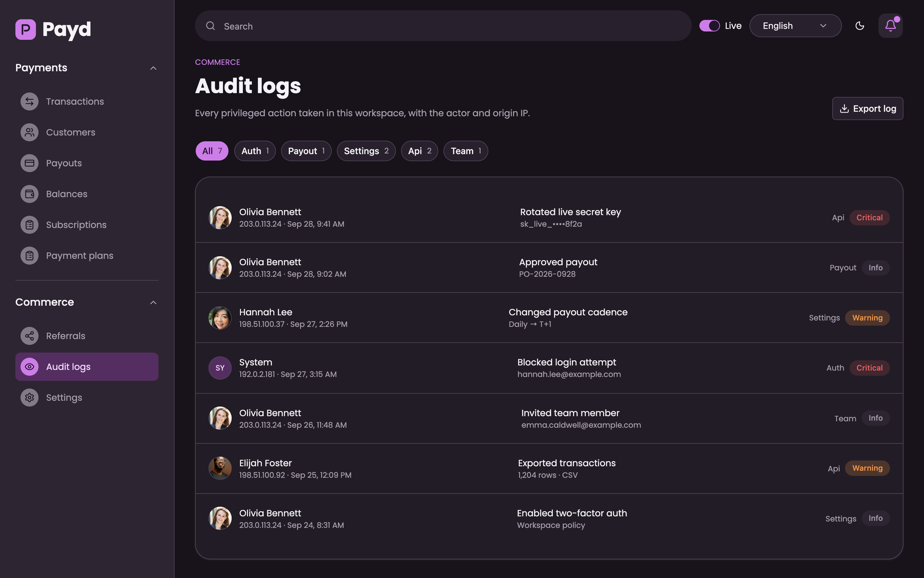Click Info badge on Approved payout row

pos(876,267)
